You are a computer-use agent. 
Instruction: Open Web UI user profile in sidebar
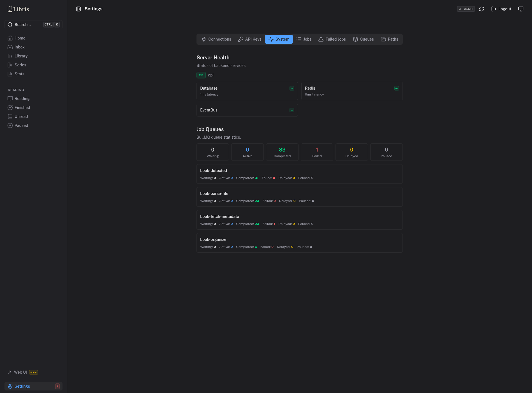pyautogui.click(x=20, y=372)
